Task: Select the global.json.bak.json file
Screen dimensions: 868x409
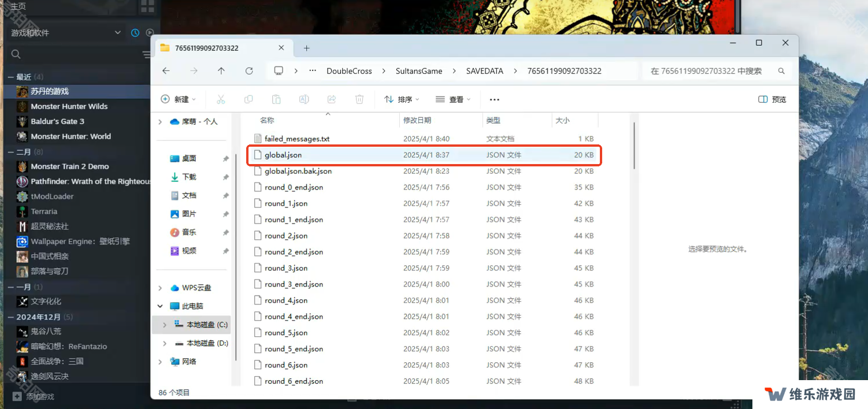Action: [x=425, y=171]
